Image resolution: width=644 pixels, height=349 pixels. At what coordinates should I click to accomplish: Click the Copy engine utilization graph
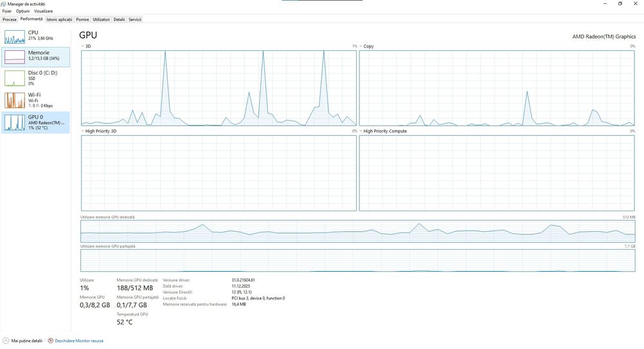tap(497, 88)
